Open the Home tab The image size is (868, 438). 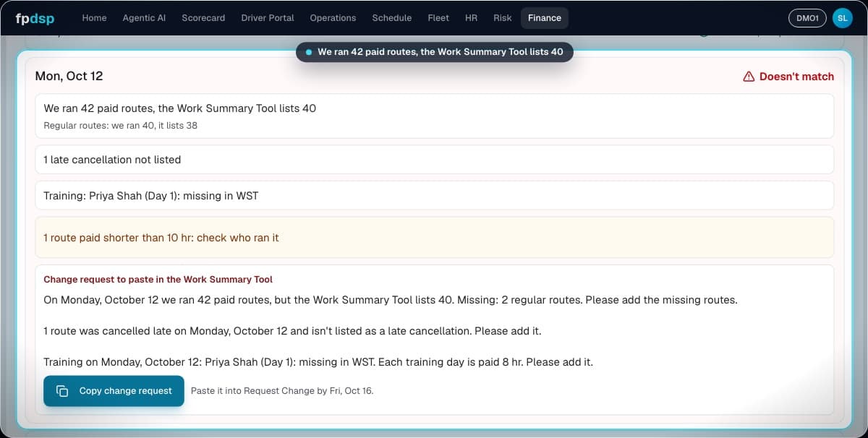[x=94, y=18]
